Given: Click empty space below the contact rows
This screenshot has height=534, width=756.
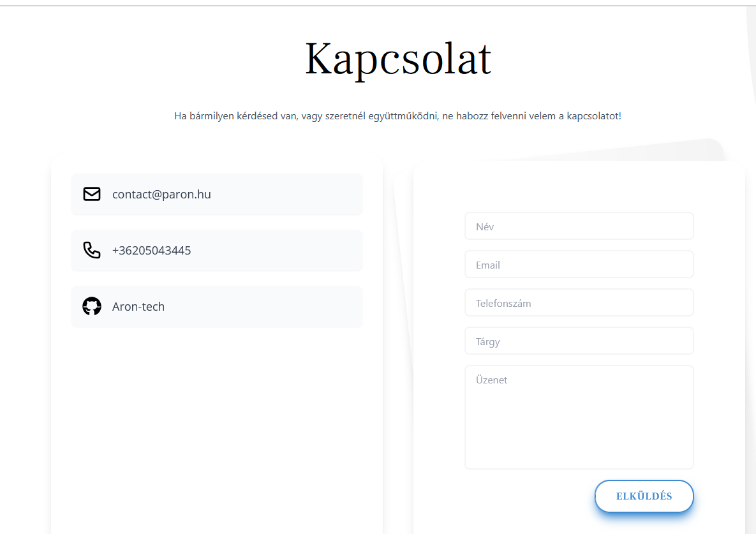Looking at the screenshot, I should point(216,424).
